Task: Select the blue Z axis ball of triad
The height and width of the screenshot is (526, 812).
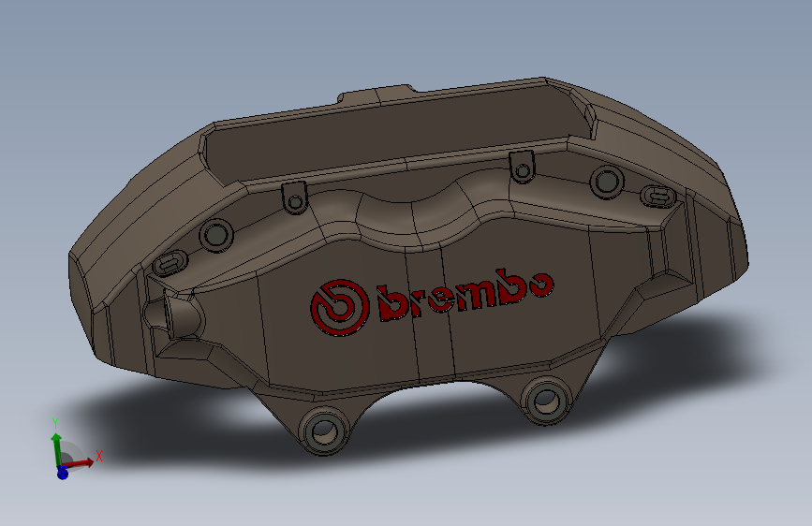Action: (62, 473)
